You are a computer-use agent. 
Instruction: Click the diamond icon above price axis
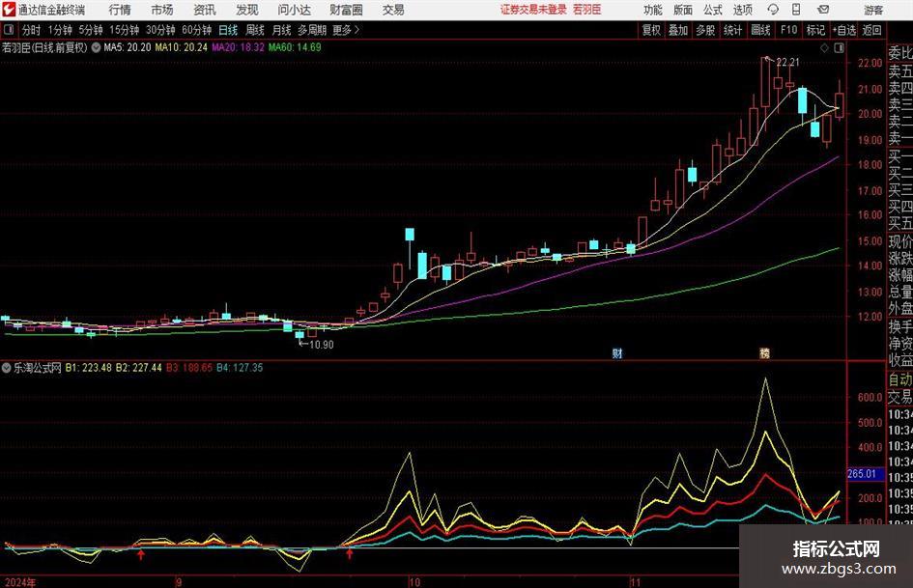click(824, 48)
